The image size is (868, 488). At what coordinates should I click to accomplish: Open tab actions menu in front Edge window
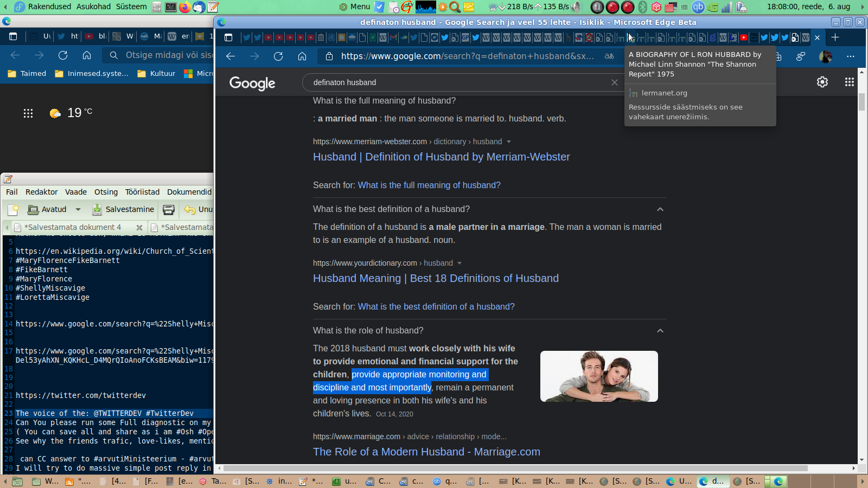click(228, 37)
